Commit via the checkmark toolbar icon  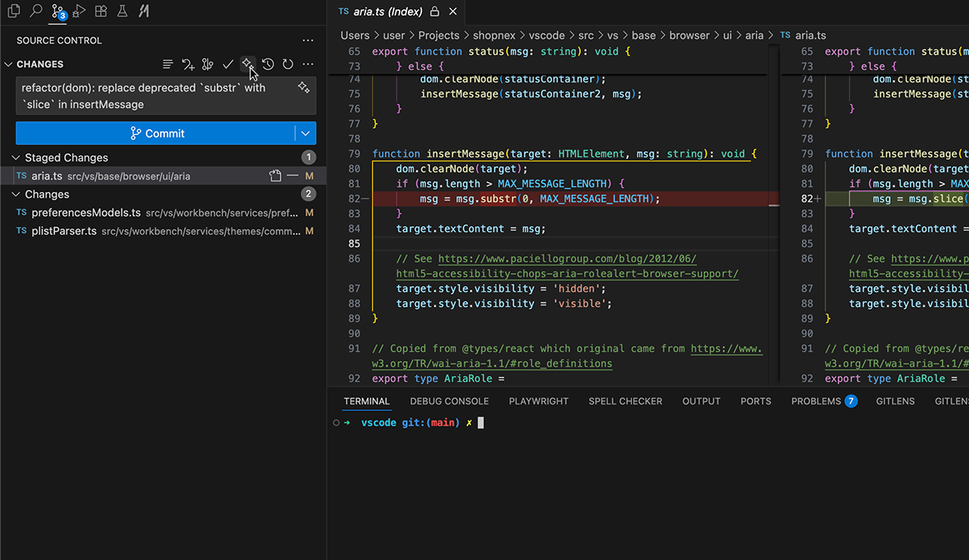[x=227, y=64]
